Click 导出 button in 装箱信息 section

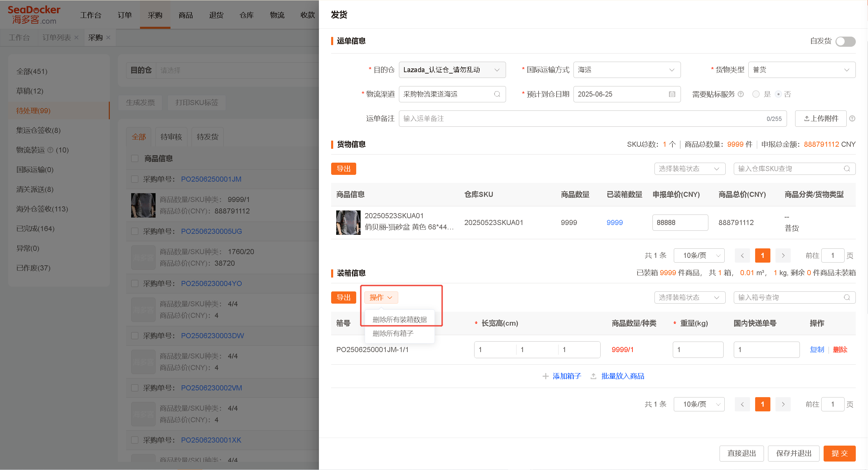click(344, 298)
